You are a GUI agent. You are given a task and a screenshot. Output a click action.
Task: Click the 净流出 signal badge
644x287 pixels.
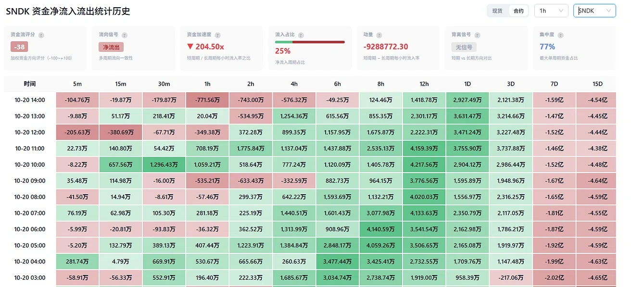point(112,47)
